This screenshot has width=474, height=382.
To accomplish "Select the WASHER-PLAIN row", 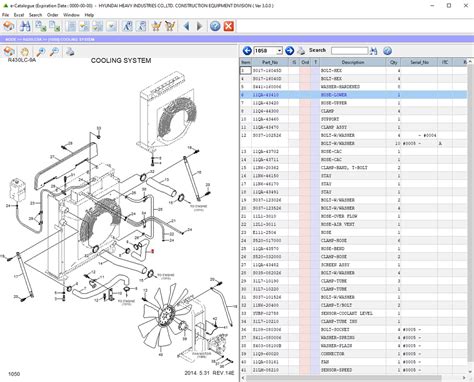I will 354,346.
